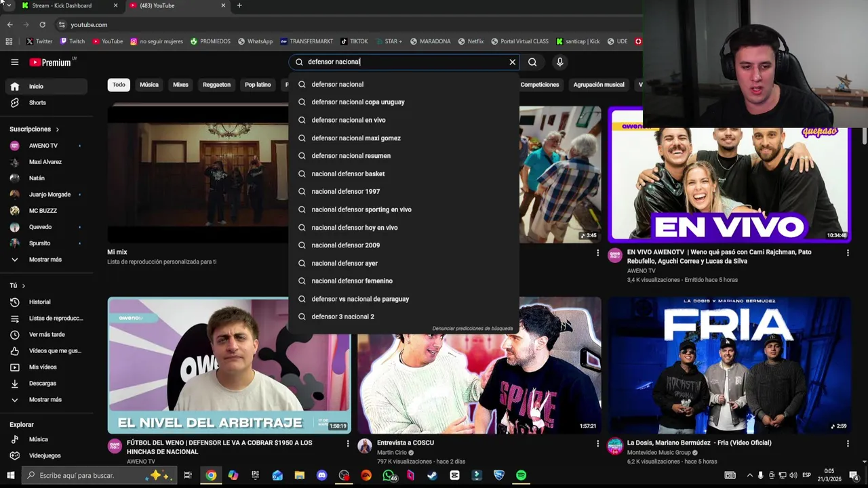Choose suggestion nacional defensor basket
The height and width of the screenshot is (488, 868).
coord(404,174)
